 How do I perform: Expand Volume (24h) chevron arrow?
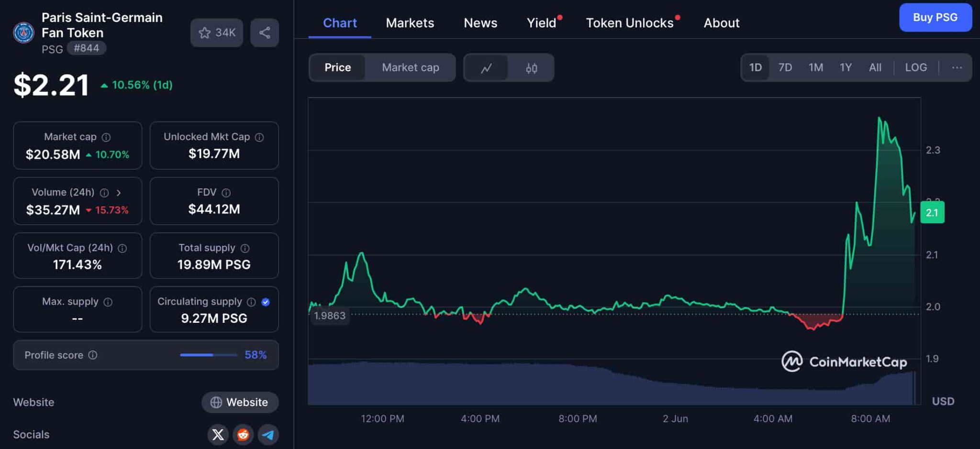pos(119,193)
